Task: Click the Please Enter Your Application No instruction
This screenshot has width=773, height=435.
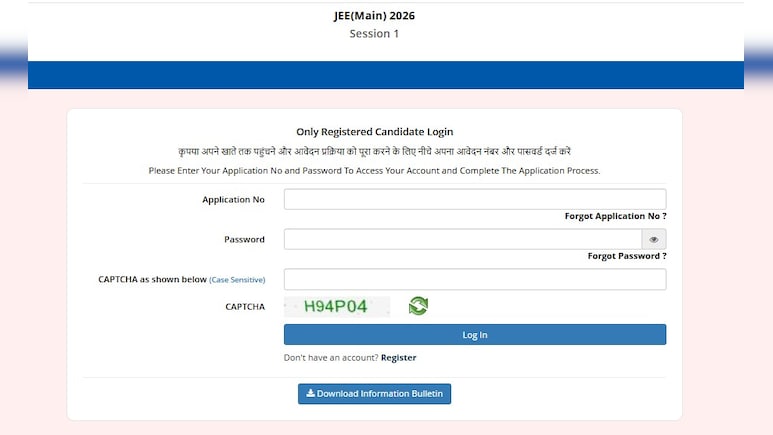Action: (374, 171)
